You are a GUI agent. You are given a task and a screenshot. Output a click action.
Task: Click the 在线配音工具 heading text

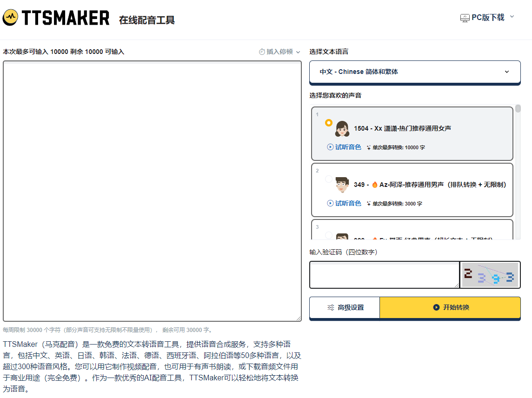(x=147, y=20)
